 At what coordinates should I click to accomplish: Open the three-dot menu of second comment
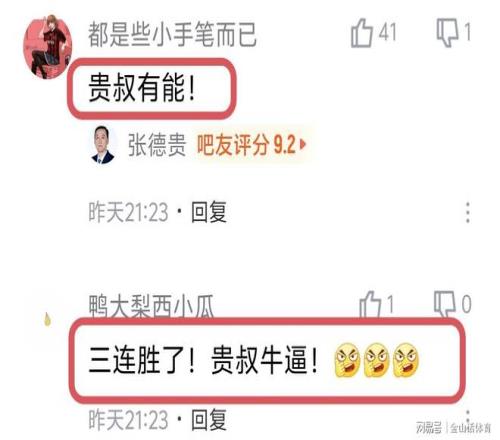pyautogui.click(x=468, y=417)
